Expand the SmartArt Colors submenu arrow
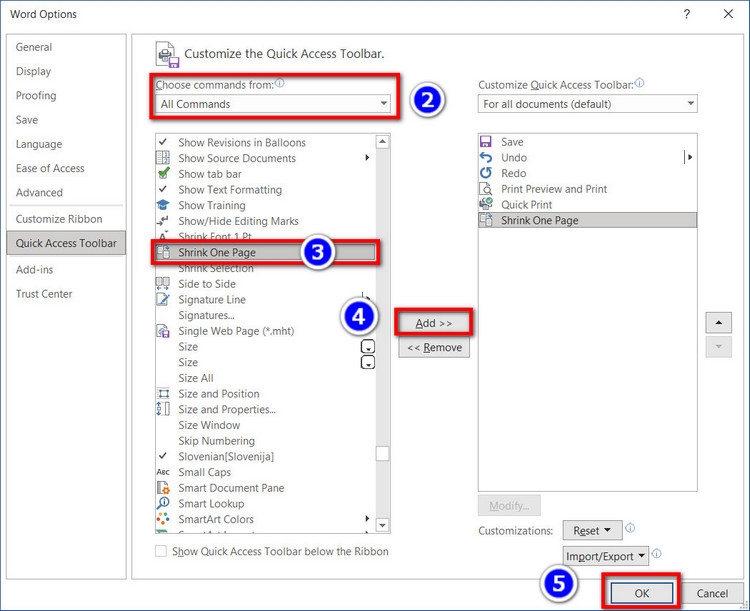750x611 pixels. [x=367, y=519]
